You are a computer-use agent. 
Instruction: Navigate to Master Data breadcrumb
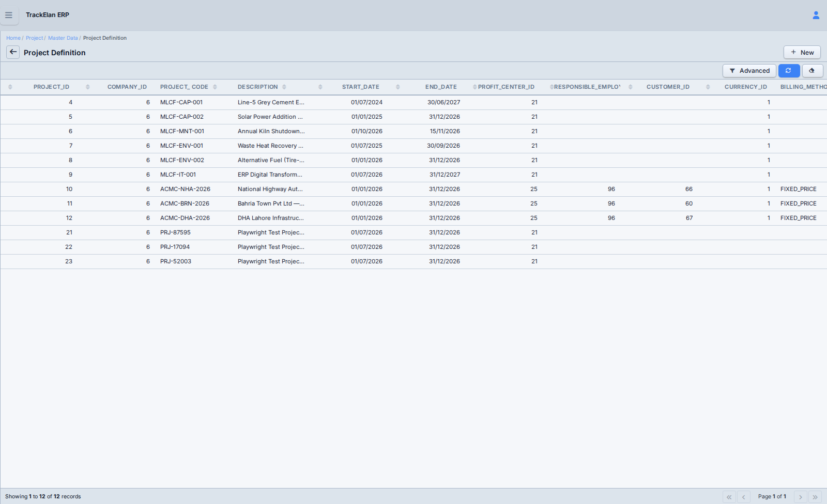click(x=63, y=38)
